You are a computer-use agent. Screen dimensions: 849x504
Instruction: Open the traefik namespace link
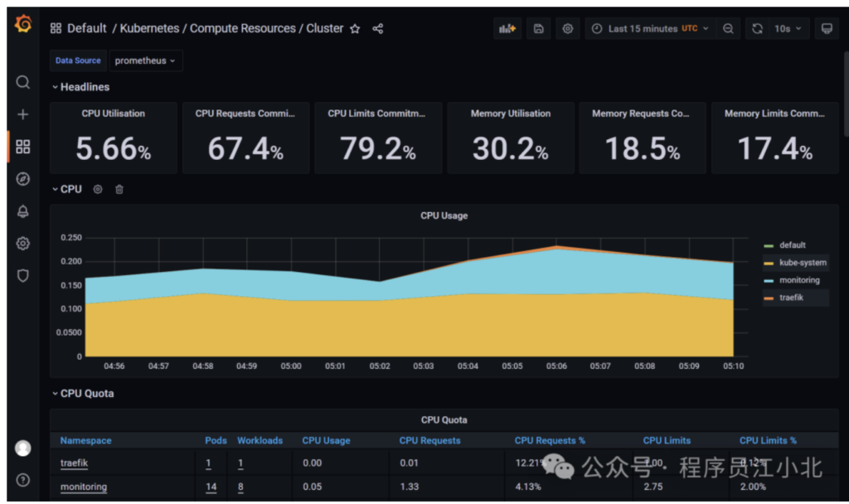click(74, 463)
